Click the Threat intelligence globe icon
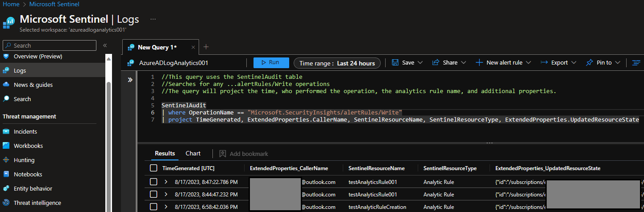The image size is (644, 212). [x=6, y=203]
